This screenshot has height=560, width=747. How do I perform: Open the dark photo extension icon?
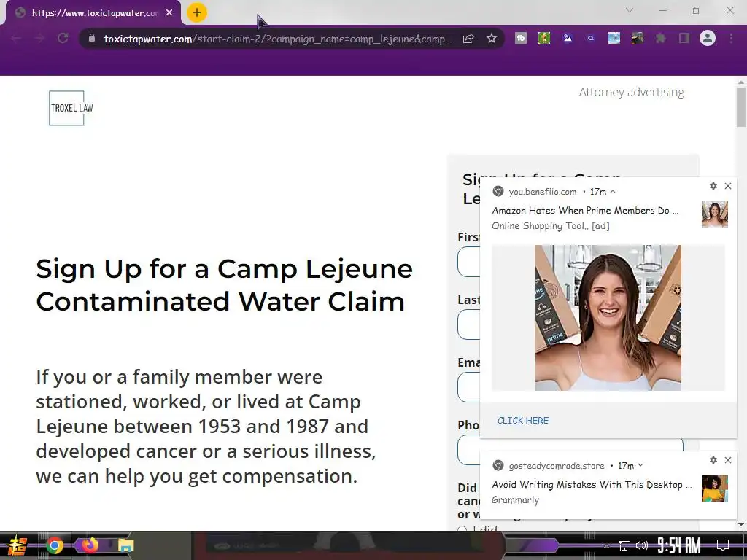pos(638,38)
